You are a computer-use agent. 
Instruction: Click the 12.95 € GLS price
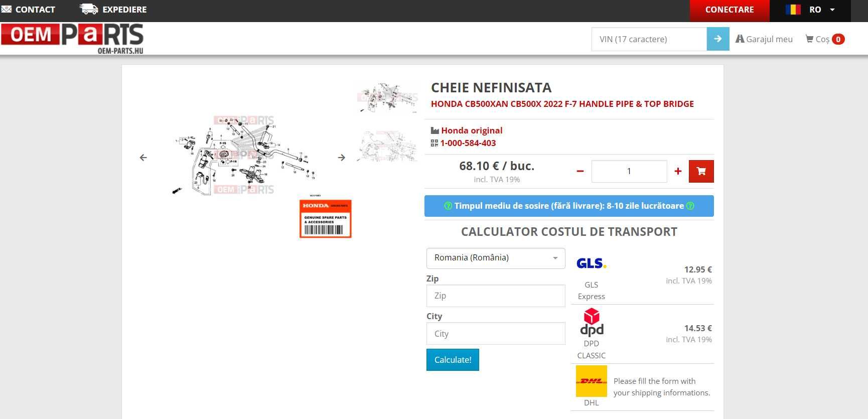(x=698, y=269)
